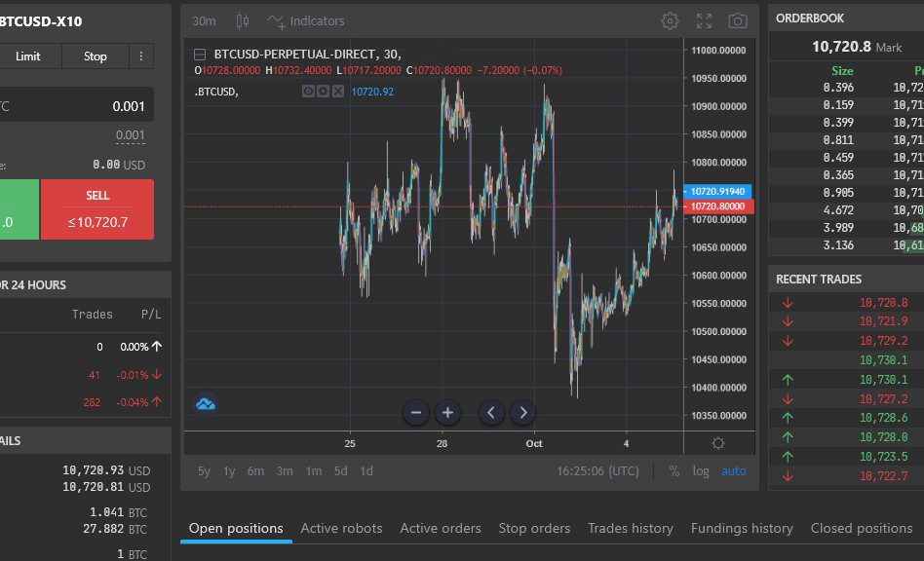The width and height of the screenshot is (924, 561).
Task: Click the order amount field showing 0.001
Action: pyautogui.click(x=77, y=106)
